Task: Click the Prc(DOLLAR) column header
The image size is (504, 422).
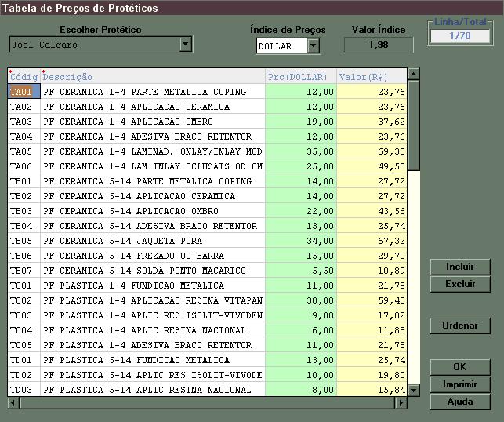Action: 301,77
